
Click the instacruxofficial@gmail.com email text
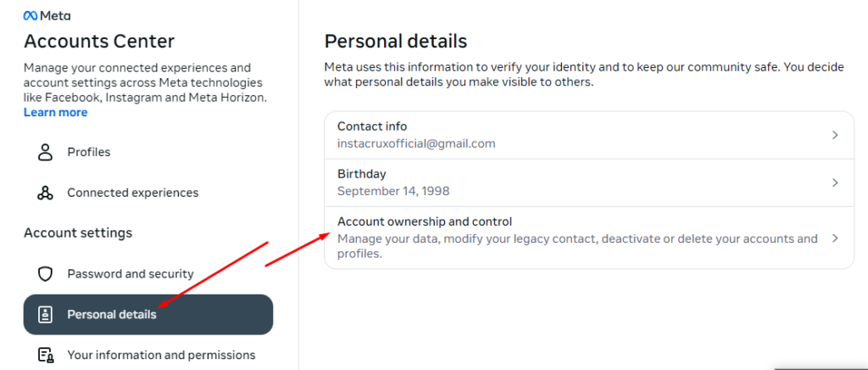tap(416, 143)
